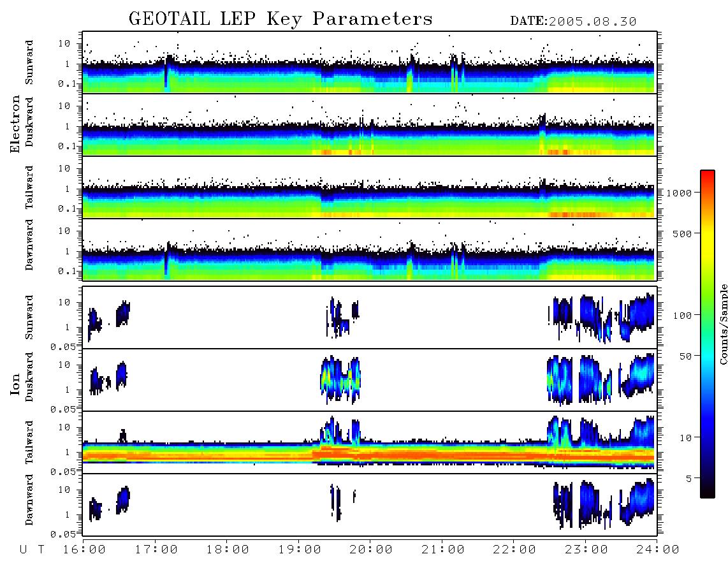Click the "Ion" group axis label
The width and height of the screenshot is (728, 561).
click(15, 384)
